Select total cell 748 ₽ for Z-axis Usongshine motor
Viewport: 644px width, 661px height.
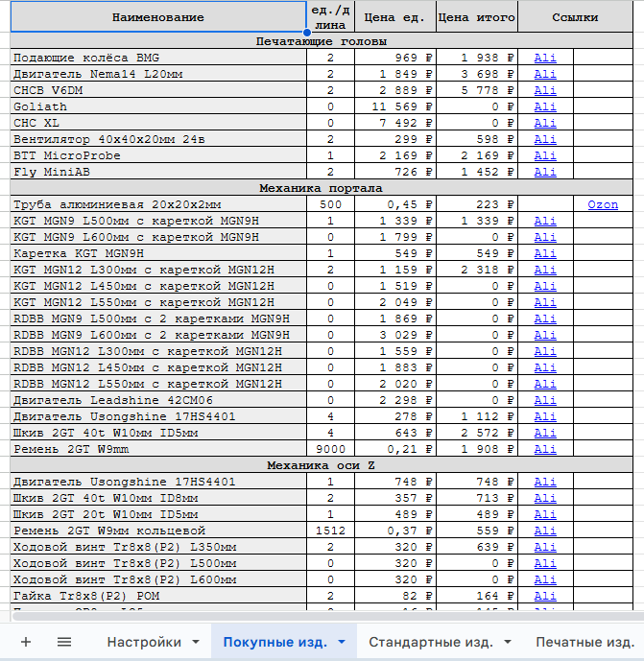tap(477, 482)
